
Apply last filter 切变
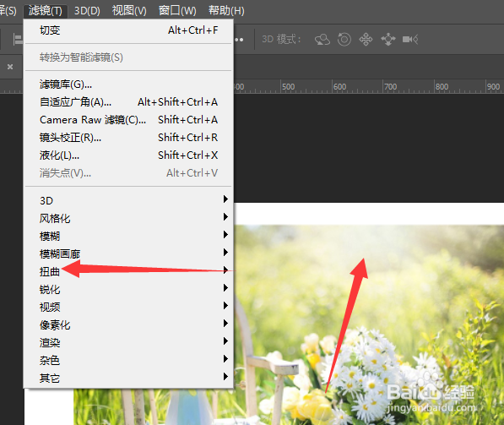pos(128,30)
